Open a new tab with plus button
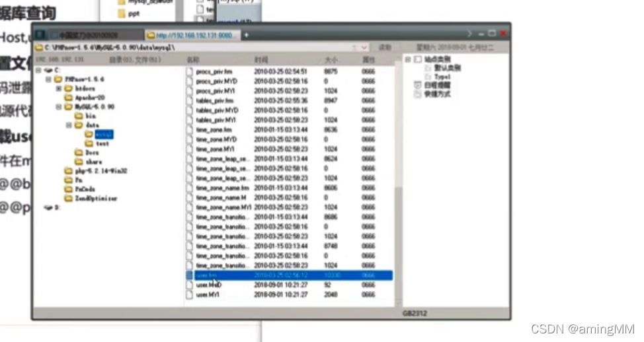The width and height of the screenshot is (644, 342). (x=247, y=35)
